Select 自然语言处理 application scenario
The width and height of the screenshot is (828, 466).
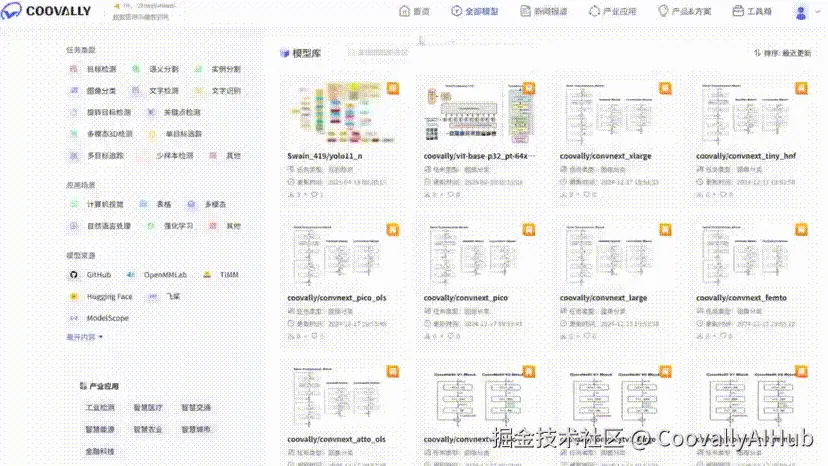click(100, 226)
